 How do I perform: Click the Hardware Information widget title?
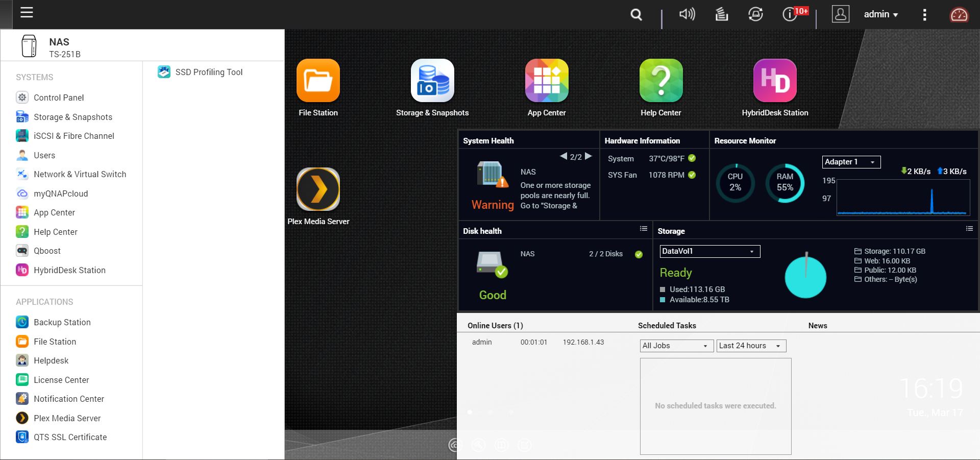click(x=642, y=141)
